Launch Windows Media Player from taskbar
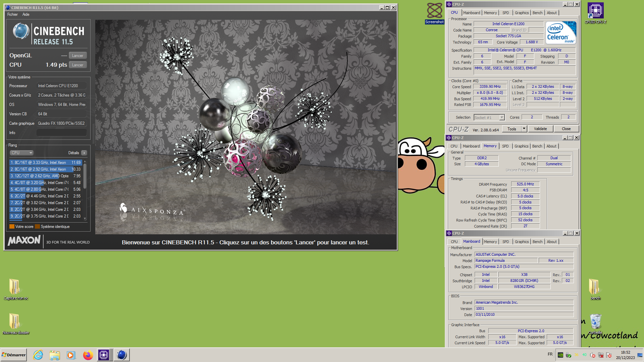This screenshot has height=362, width=644. (x=71, y=355)
